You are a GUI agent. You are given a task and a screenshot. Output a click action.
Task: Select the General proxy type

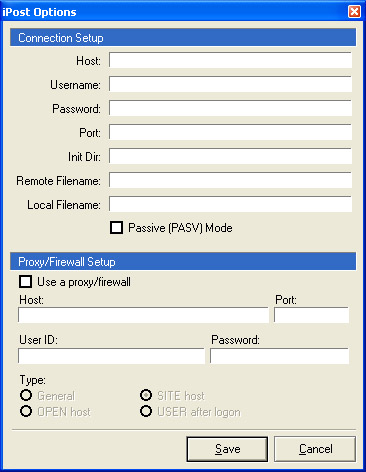click(x=26, y=395)
